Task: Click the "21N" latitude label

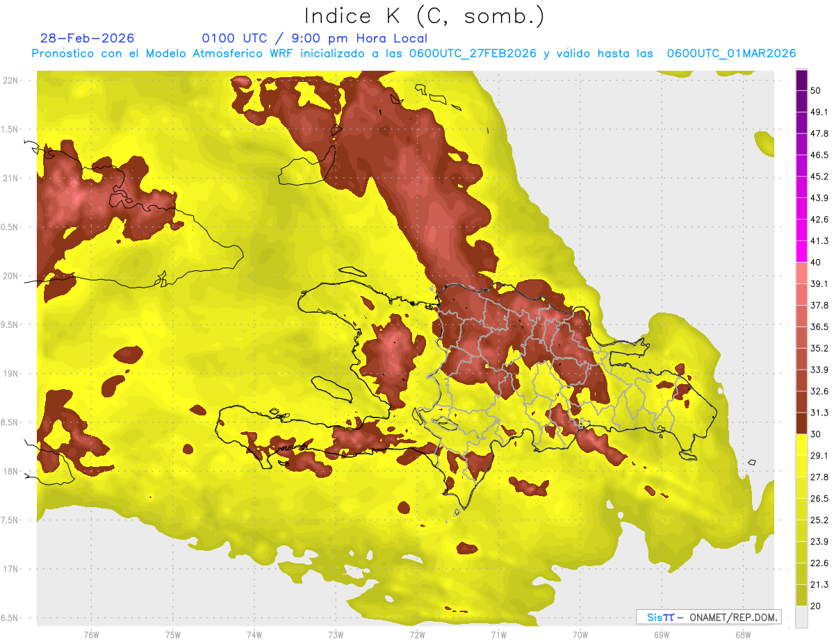Action: coord(12,178)
